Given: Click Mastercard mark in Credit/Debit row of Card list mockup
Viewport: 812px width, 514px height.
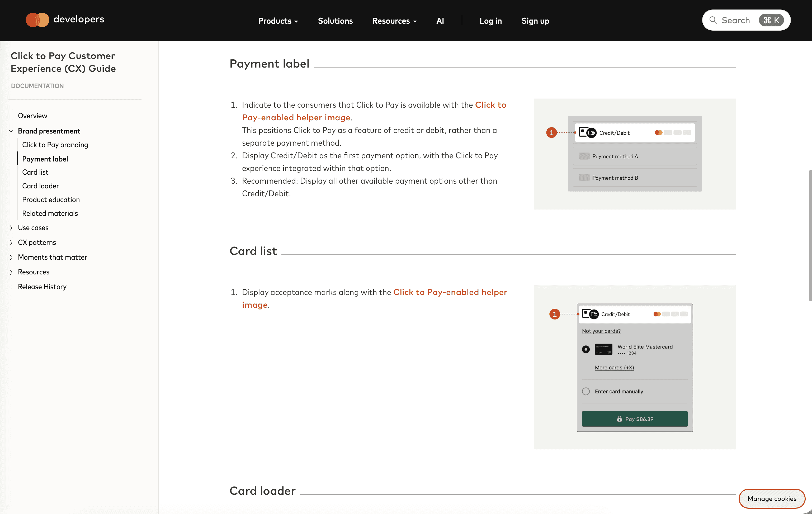Looking at the screenshot, I should pos(657,314).
